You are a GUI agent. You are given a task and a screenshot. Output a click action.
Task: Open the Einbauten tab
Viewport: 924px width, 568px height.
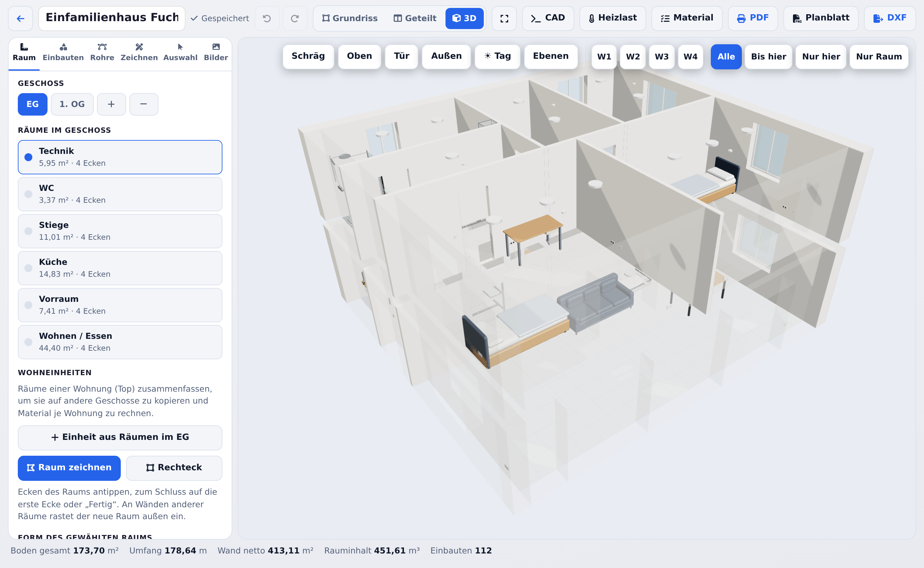pos(63,52)
